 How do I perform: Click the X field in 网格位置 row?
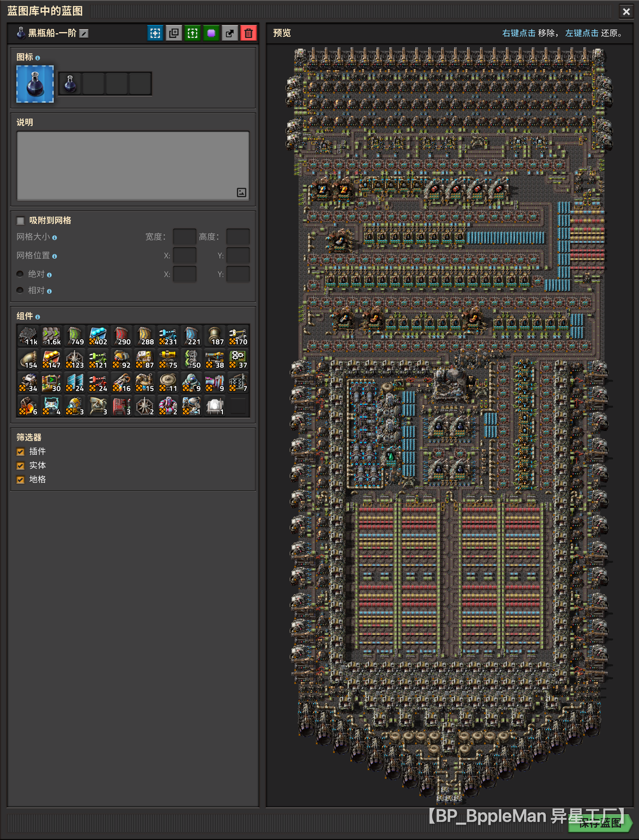click(x=184, y=256)
